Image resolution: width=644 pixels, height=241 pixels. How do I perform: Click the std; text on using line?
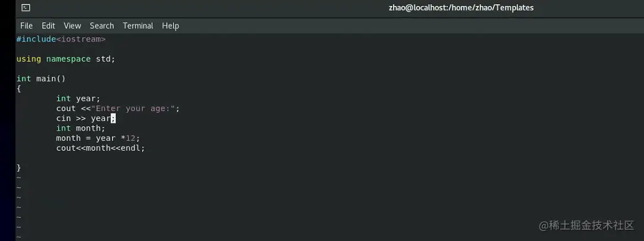pyautogui.click(x=106, y=59)
